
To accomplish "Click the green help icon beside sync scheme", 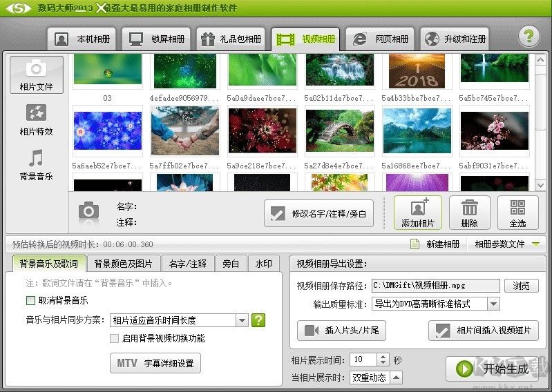I will pyautogui.click(x=258, y=320).
